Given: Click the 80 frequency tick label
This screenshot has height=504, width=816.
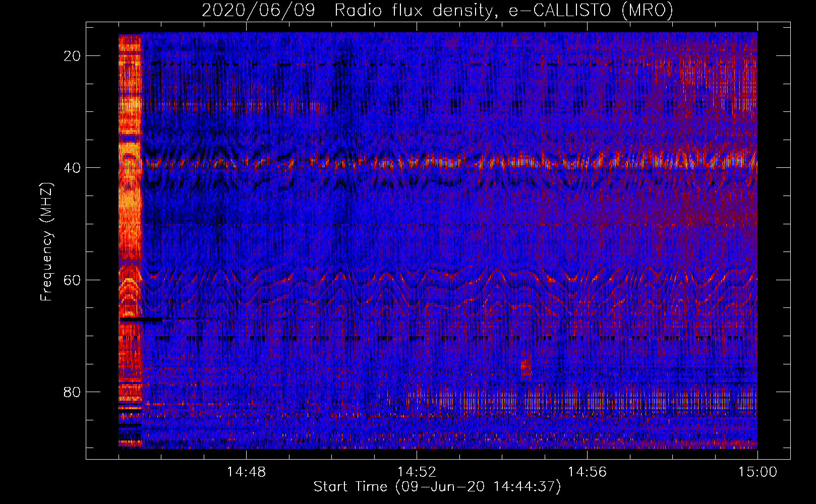Looking at the screenshot, I should (72, 392).
